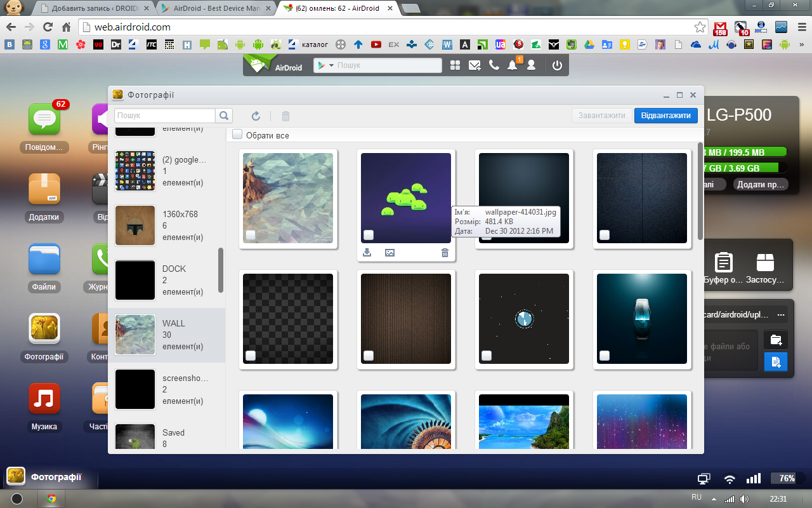Tick checkbox on checkered dark wallpaper
This screenshot has height=508, width=812.
pos(251,356)
